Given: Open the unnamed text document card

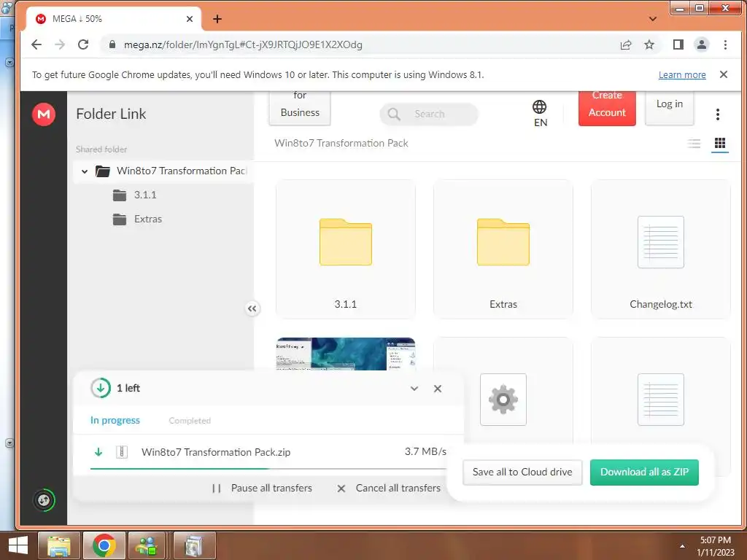Looking at the screenshot, I should [x=660, y=399].
